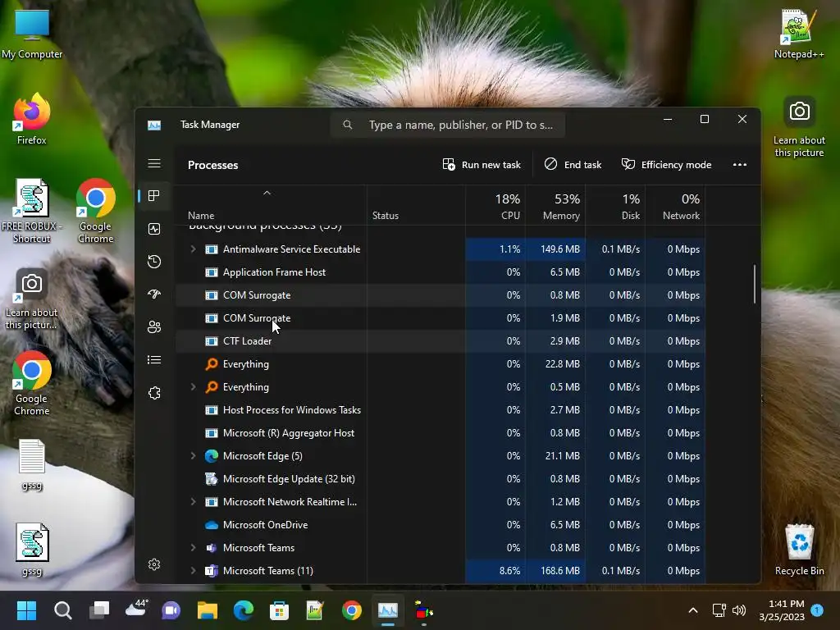This screenshot has width=840, height=630.
Task: Expand second Everything process row
Action: (193, 387)
